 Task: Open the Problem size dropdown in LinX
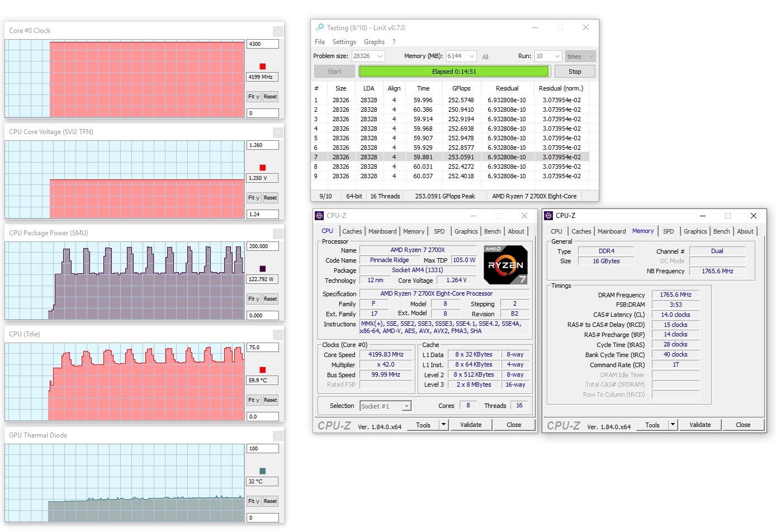[x=380, y=56]
